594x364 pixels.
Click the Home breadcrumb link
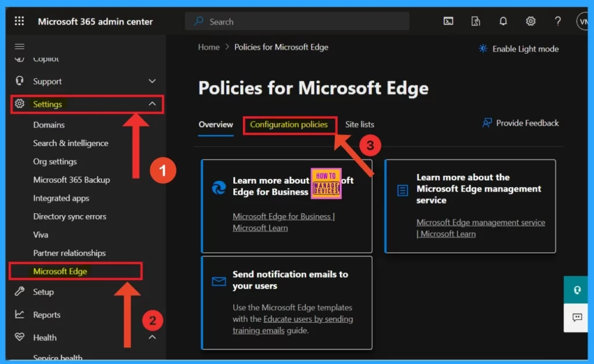[x=209, y=47]
